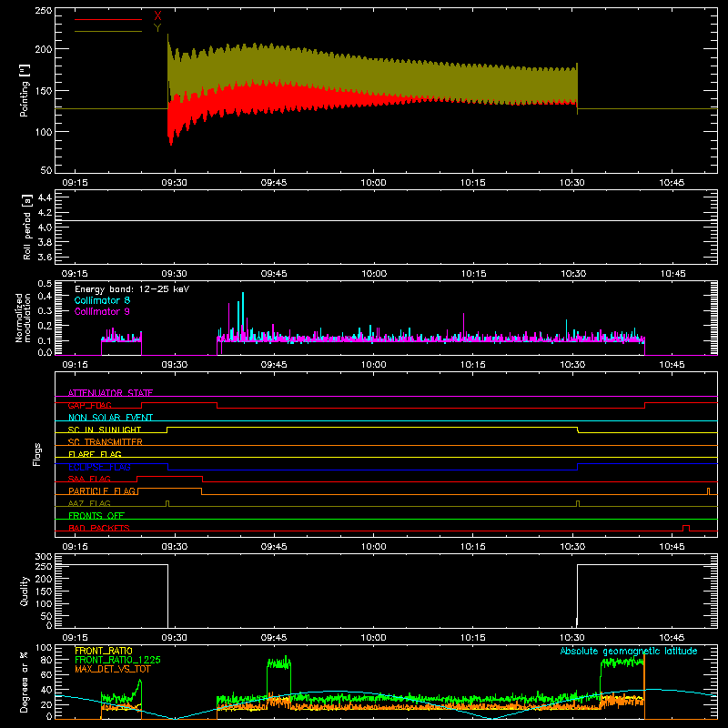Select the FLARE_FLAG label

point(95,454)
